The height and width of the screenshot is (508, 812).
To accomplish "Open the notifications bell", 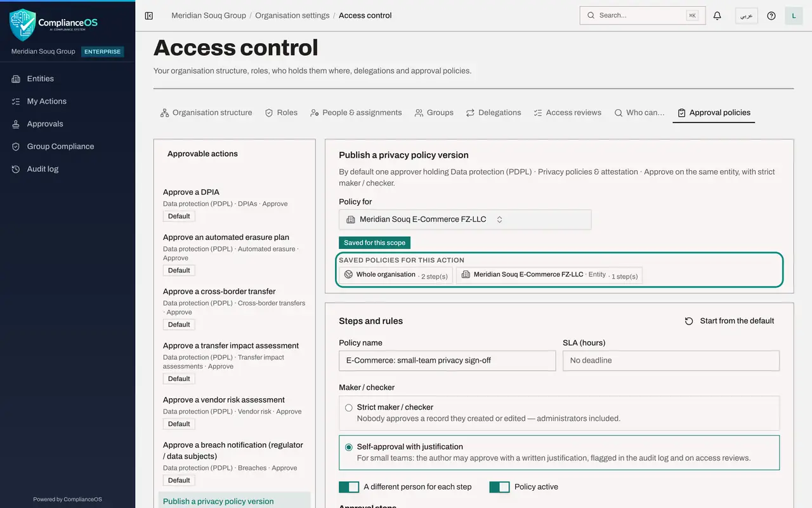I will tap(717, 16).
